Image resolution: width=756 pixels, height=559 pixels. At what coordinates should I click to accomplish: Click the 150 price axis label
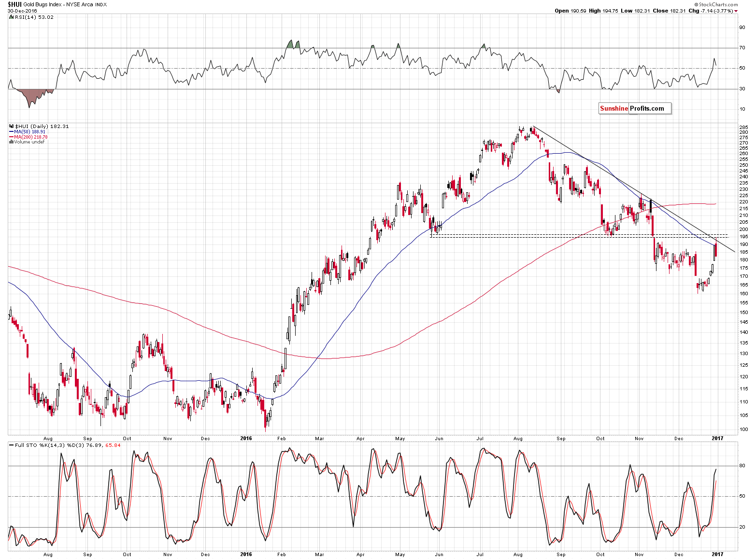tap(743, 312)
